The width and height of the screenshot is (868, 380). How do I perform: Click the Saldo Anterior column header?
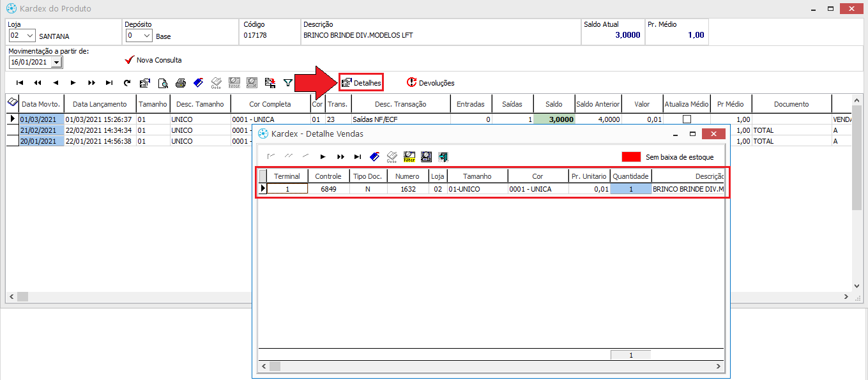point(598,104)
